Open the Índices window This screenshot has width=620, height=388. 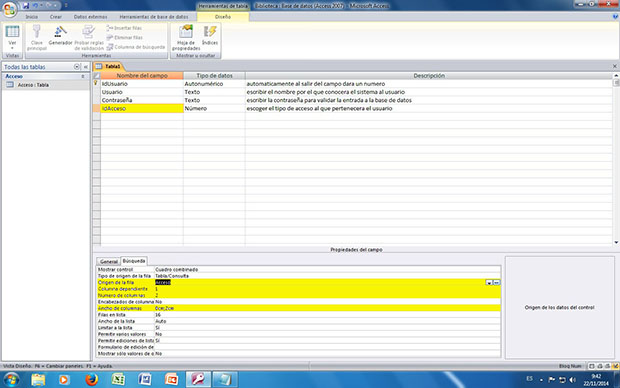[x=210, y=36]
